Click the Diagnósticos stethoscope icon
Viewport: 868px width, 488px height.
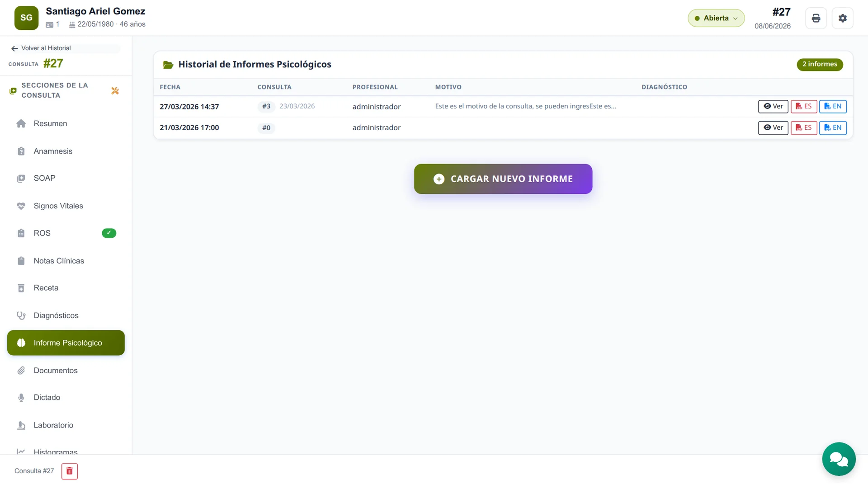pos(21,315)
